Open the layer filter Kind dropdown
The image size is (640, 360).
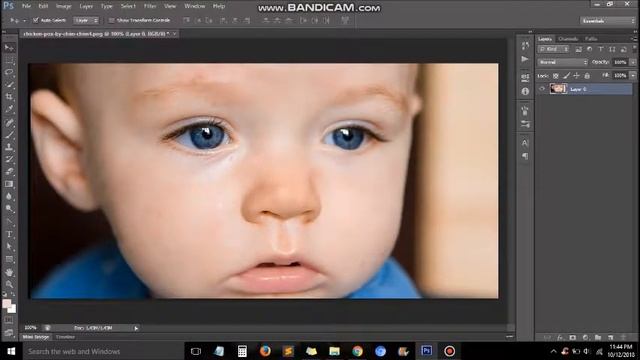(x=553, y=49)
